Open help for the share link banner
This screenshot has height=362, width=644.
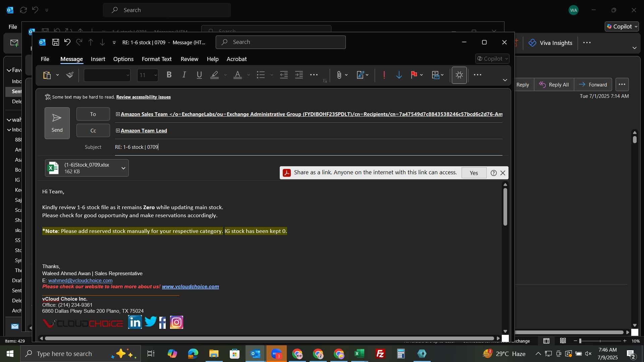[x=493, y=173]
